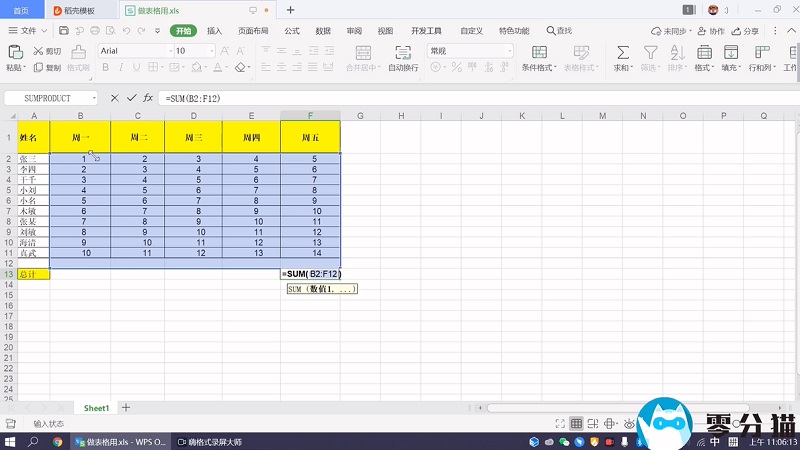Open the SUMPRODUCT name box dropdown
This screenshot has height=450, width=800.
coord(94,98)
